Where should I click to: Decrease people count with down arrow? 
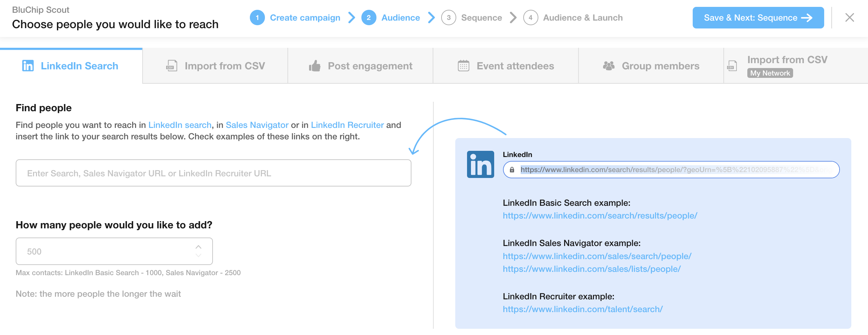pos(199,256)
